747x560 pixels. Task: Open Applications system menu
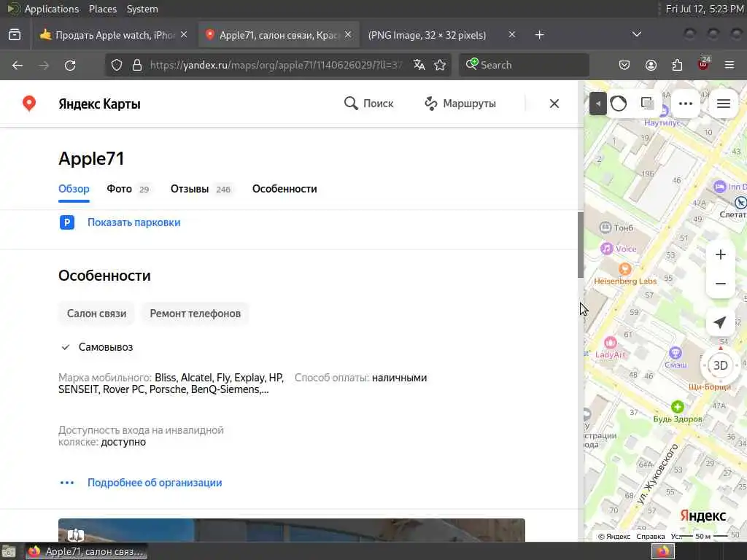[x=52, y=9]
